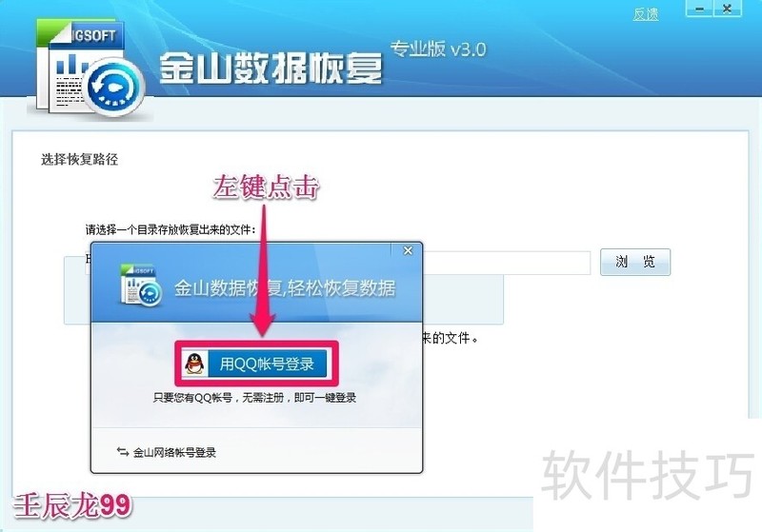Minimize the 金山数据恢复 main window

point(699,10)
